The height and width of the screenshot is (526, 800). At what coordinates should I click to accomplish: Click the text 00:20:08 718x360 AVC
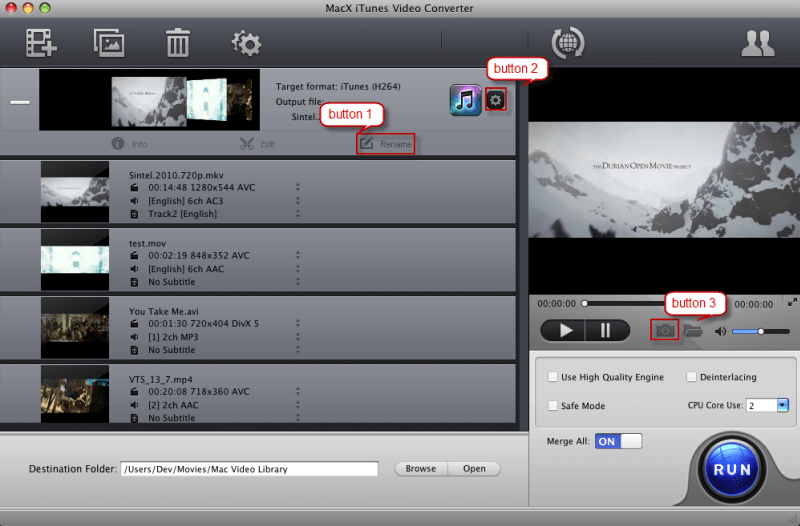point(199,391)
